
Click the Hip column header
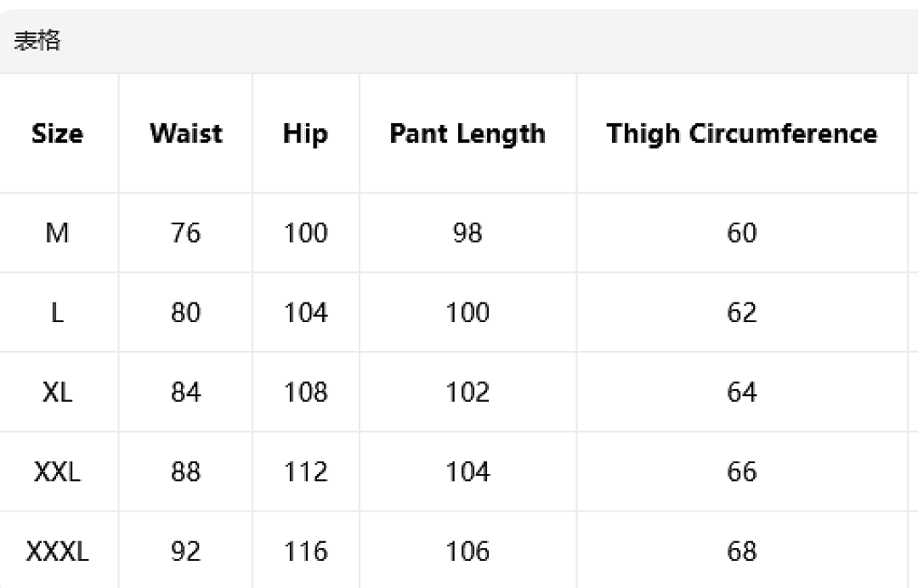tap(306, 133)
